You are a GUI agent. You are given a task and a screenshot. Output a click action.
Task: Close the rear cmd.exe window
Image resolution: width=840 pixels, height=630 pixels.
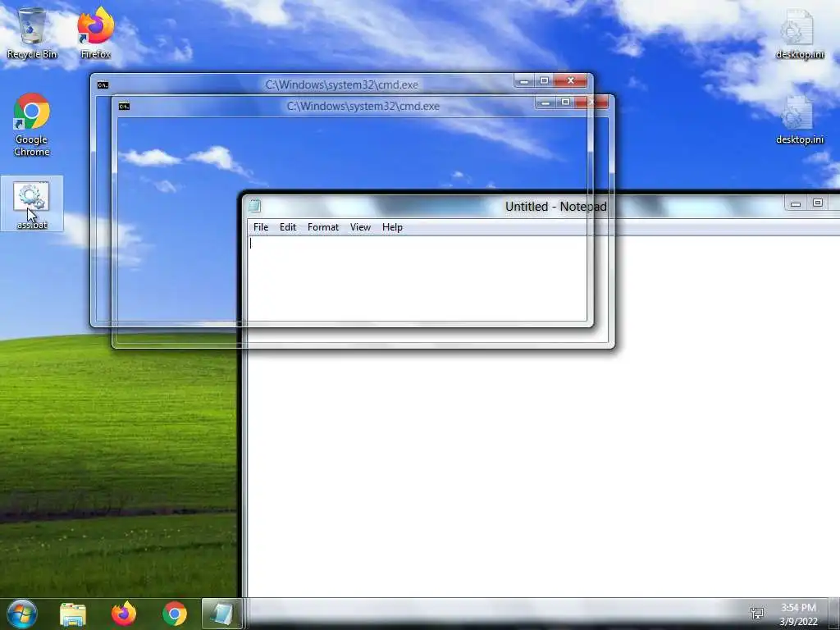[571, 81]
